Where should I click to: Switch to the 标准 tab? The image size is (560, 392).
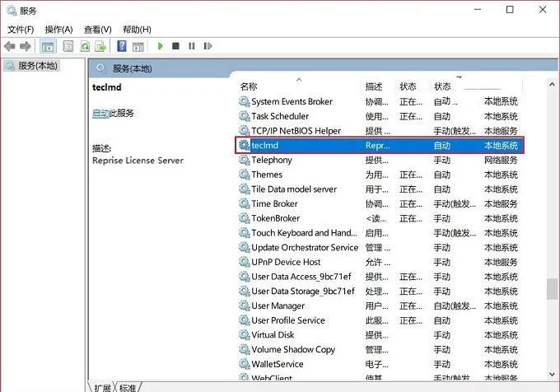pyautogui.click(x=128, y=388)
